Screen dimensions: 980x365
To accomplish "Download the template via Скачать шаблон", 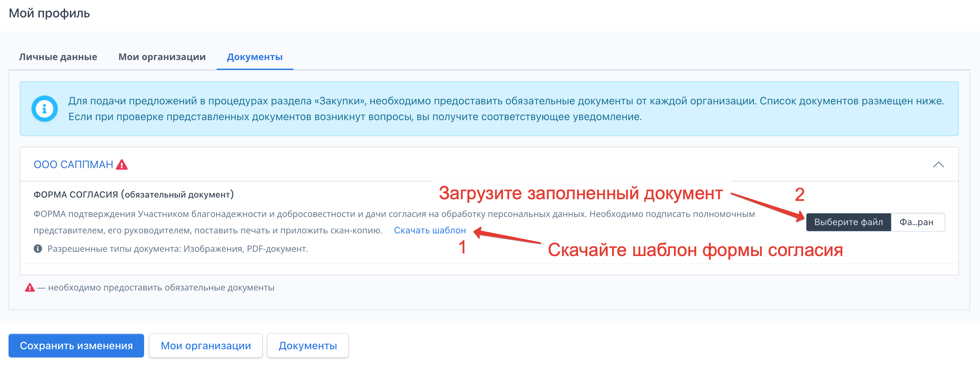I will click(430, 230).
